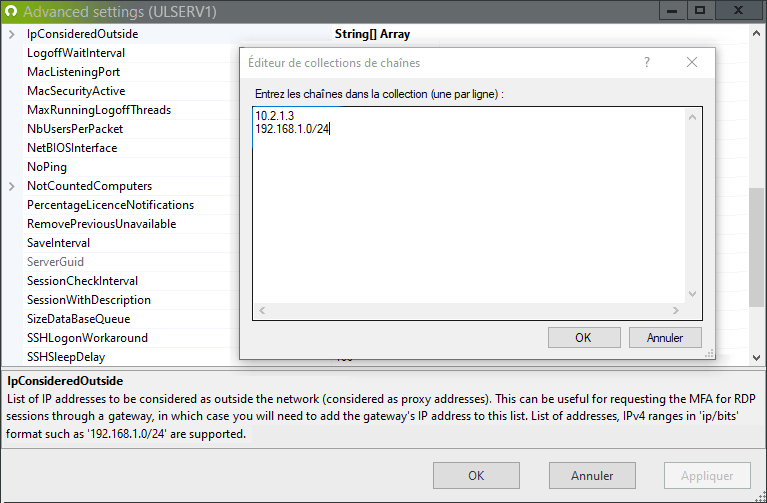The width and height of the screenshot is (767, 503).
Task: Select the IpConsideredOutside property name
Action: [83, 34]
